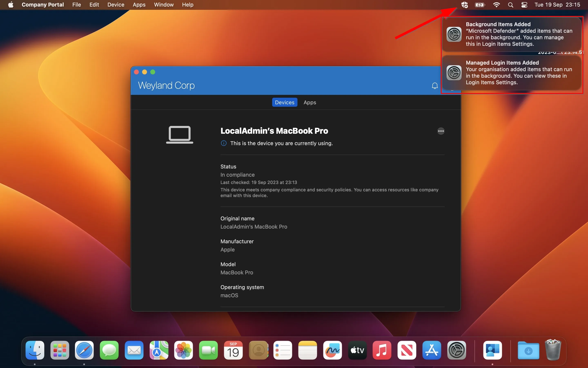This screenshot has height=368, width=588.
Task: Open Reminders from the Dock
Action: (x=283, y=350)
